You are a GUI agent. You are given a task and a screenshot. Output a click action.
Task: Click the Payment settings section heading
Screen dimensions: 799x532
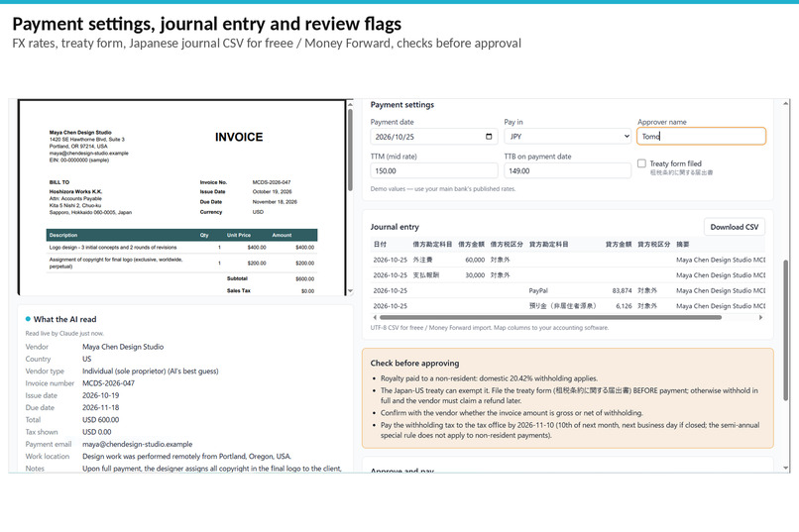(x=402, y=104)
